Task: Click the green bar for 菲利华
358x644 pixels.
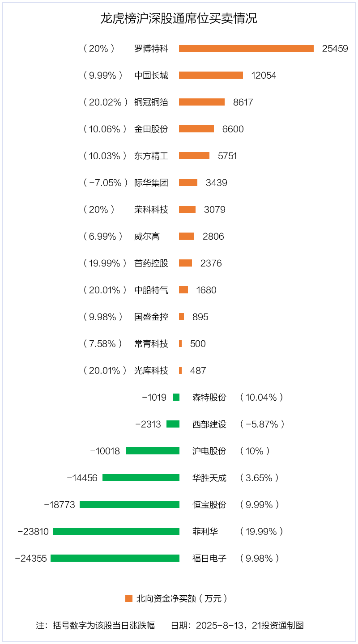Action: click(x=116, y=531)
